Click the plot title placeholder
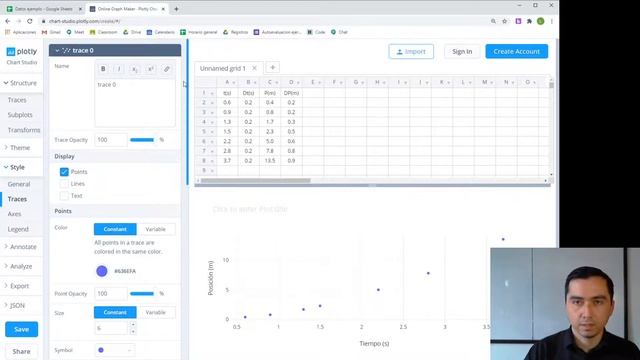 pos(250,209)
